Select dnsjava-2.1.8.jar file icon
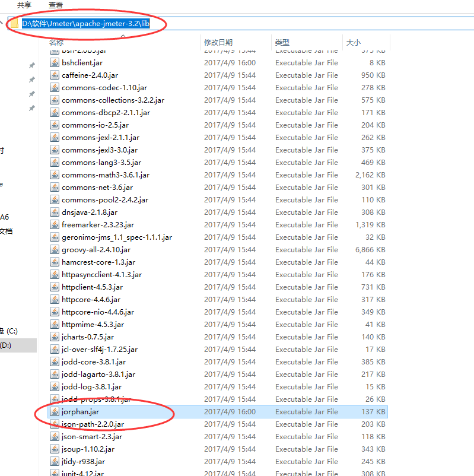 (x=55, y=212)
